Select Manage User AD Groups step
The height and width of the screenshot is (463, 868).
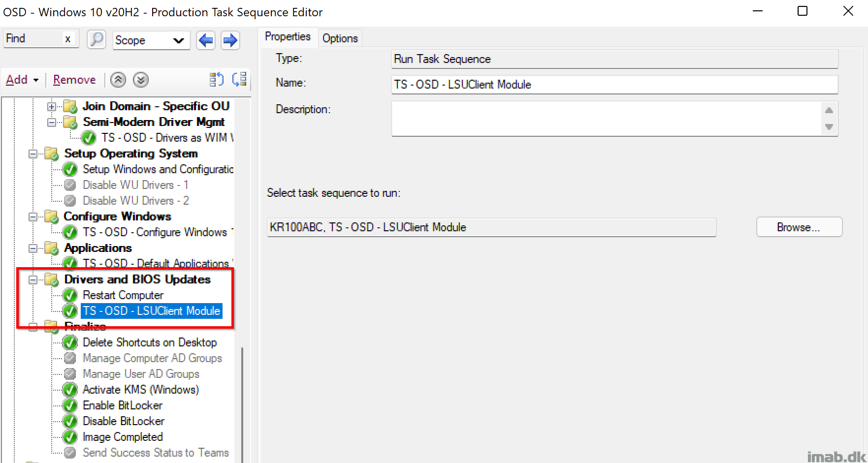tap(141, 374)
